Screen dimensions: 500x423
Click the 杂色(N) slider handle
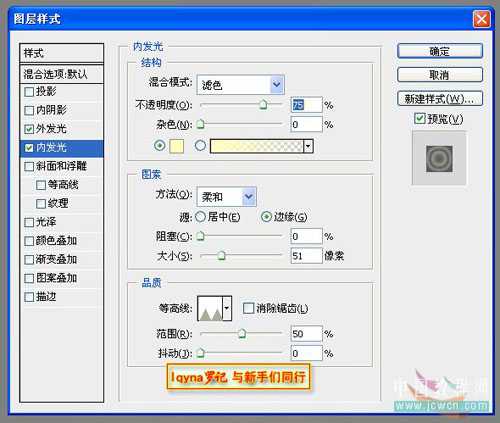(200, 124)
